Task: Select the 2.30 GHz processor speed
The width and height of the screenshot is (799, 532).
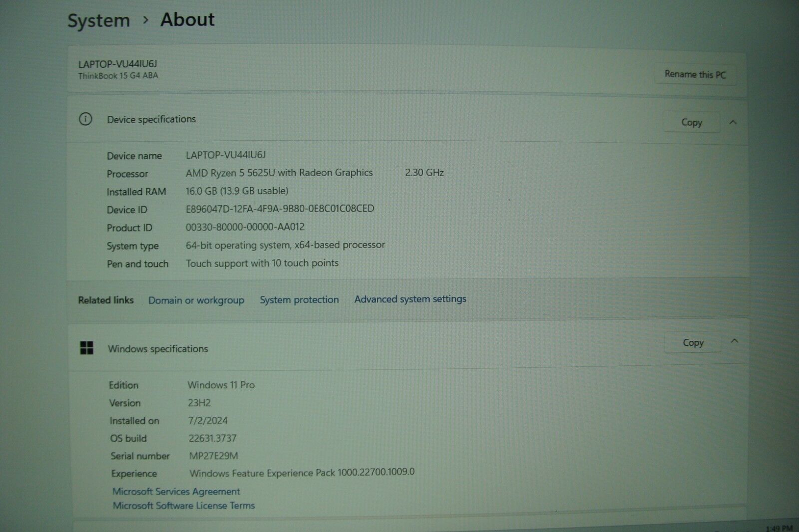Action: 424,173
